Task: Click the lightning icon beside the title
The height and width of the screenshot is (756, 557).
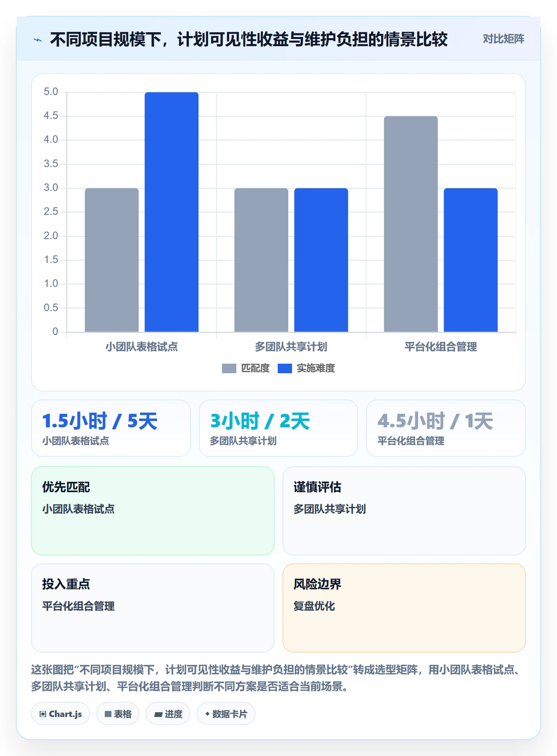Action: (x=38, y=40)
